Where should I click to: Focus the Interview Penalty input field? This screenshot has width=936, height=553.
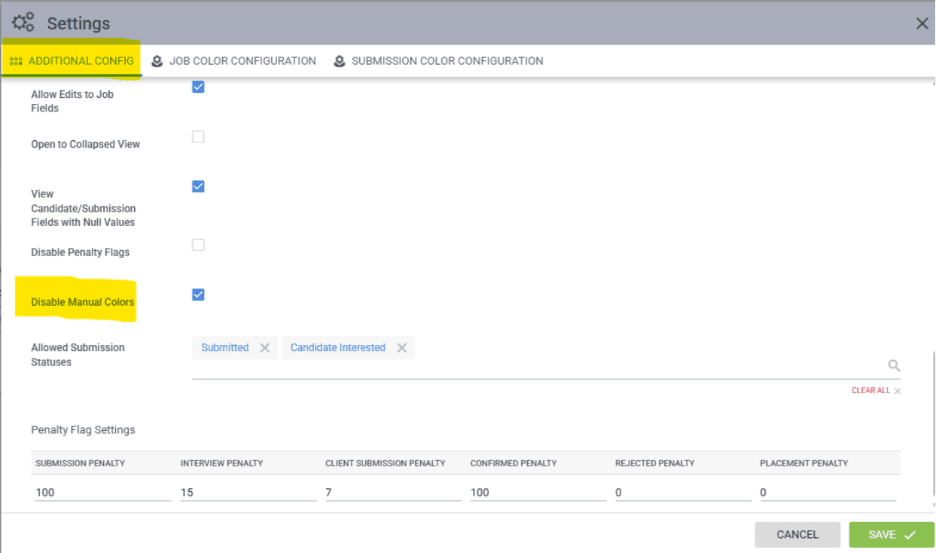(x=248, y=493)
